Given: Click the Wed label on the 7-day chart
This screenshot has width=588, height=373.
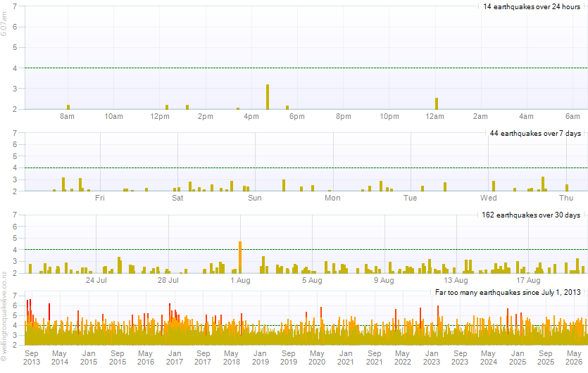Looking at the screenshot, I should (x=488, y=198).
